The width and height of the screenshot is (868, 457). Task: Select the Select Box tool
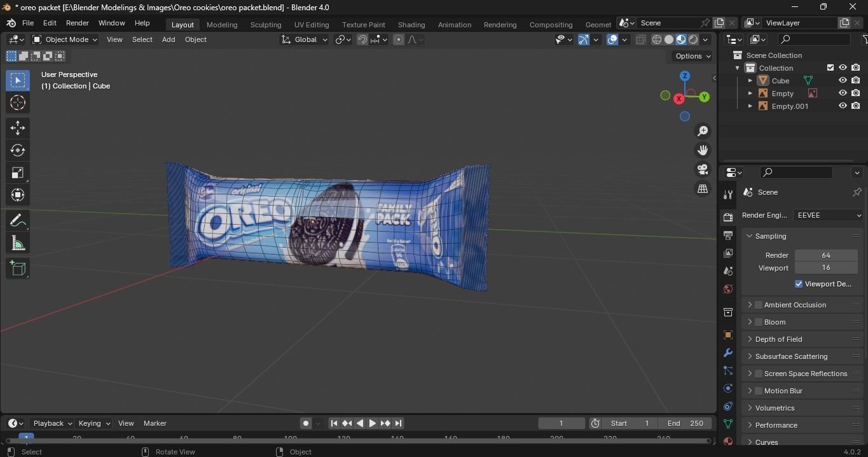[18, 80]
